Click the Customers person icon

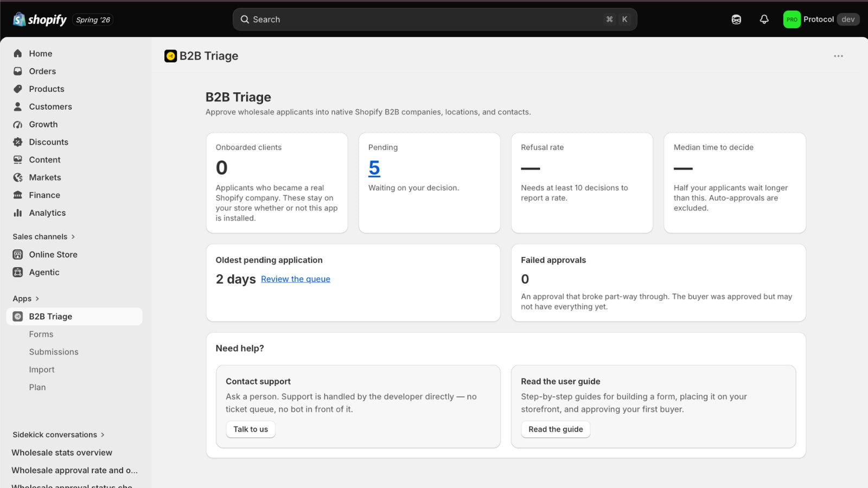(x=18, y=107)
